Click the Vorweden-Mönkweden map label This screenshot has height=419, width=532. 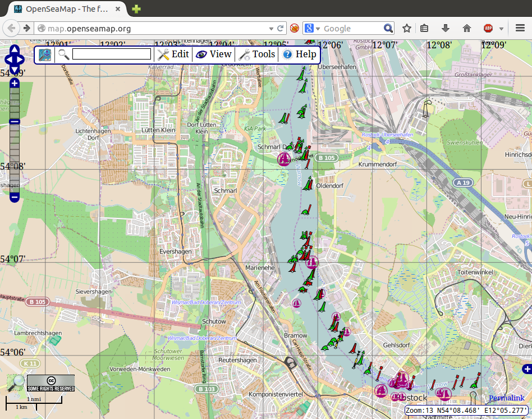140,369
